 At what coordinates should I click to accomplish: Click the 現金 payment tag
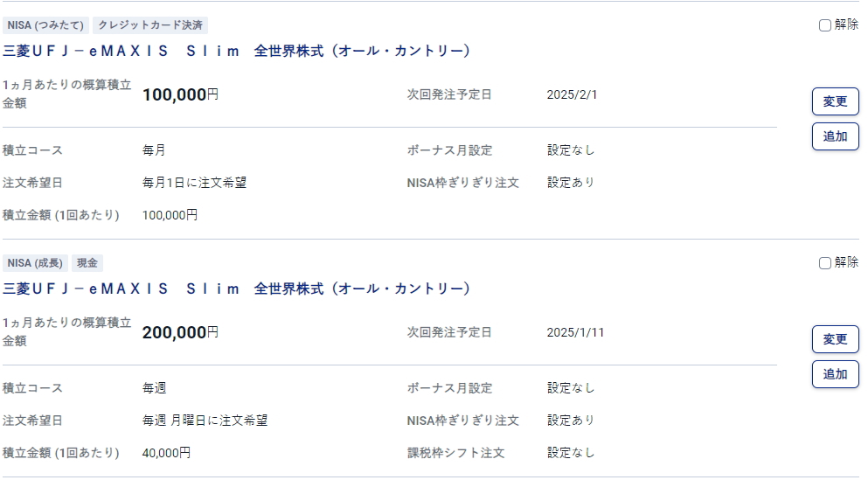click(87, 263)
